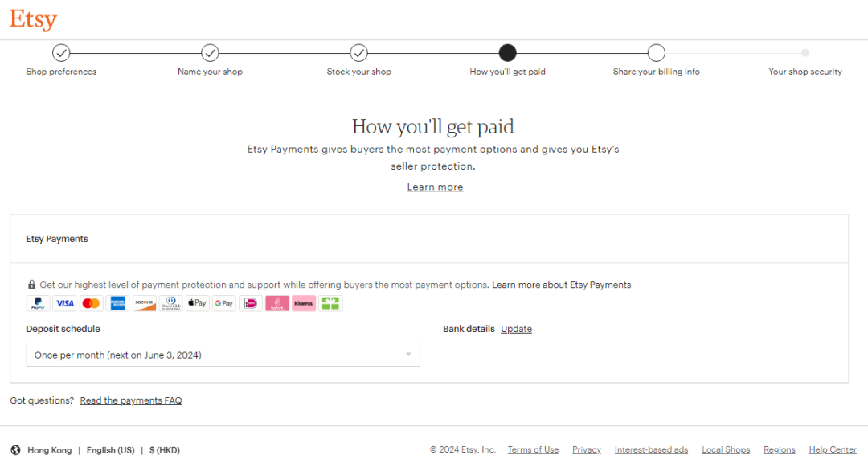Open the Local Shops footer link
This screenshot has height=476, width=868.
pyautogui.click(x=726, y=450)
